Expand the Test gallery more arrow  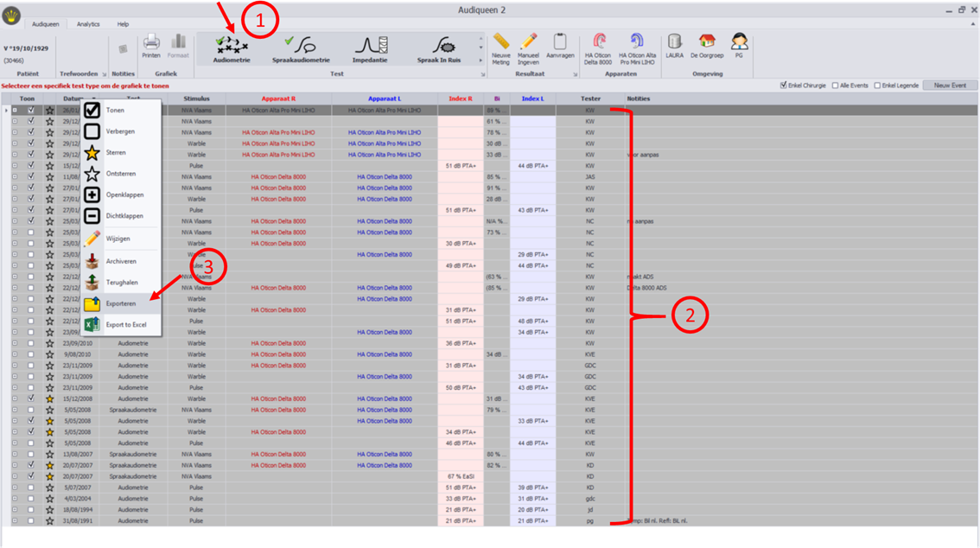[480, 61]
